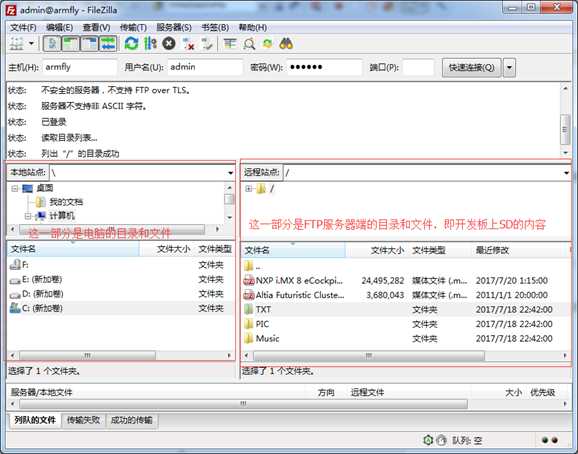Toggle processing of the transfer queue
Viewport: 578px width, 454px height.
150,44
